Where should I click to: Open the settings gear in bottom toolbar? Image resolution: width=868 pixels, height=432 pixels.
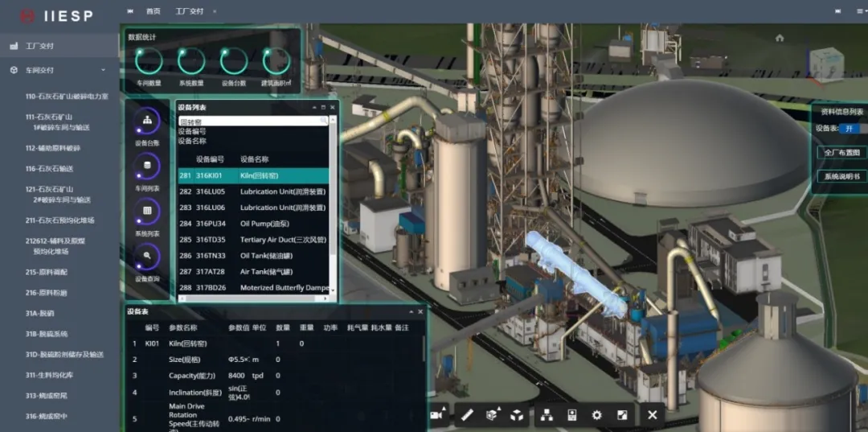click(x=596, y=415)
